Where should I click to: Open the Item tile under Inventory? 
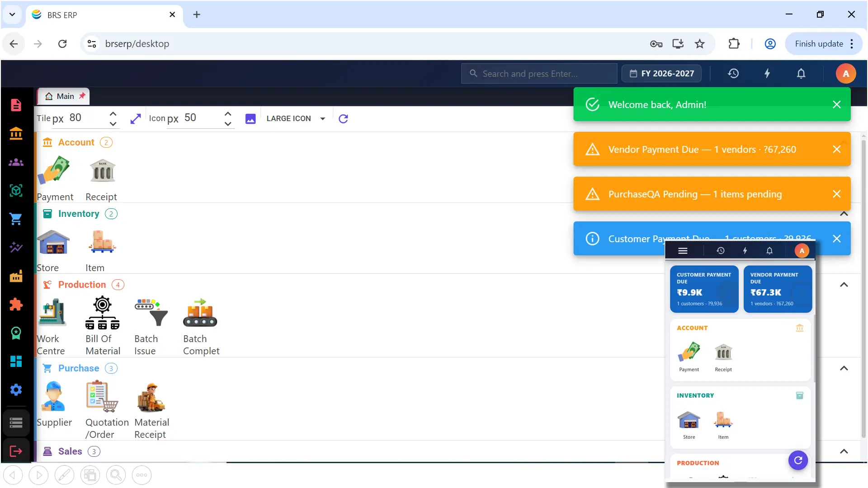click(x=102, y=250)
